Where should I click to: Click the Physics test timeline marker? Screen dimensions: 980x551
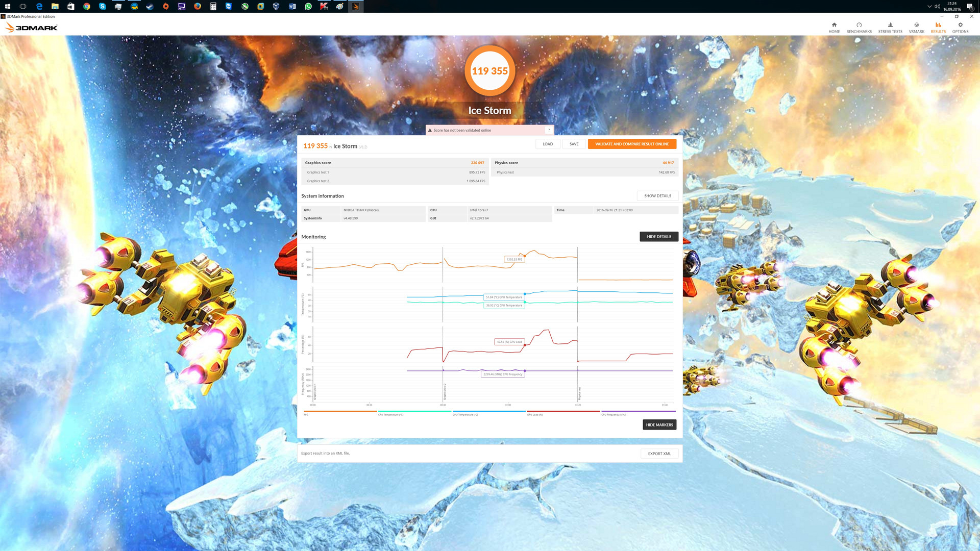click(x=579, y=393)
